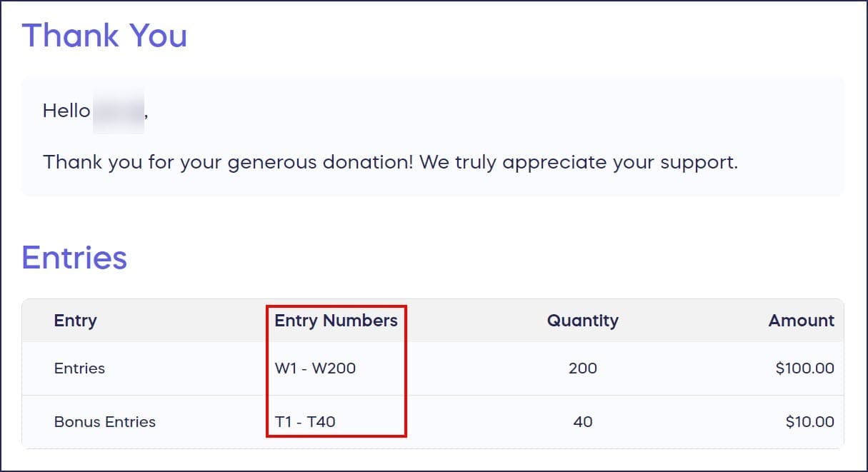
Task: Click the "T1 - T40" entry numbers cell
Action: (305, 422)
